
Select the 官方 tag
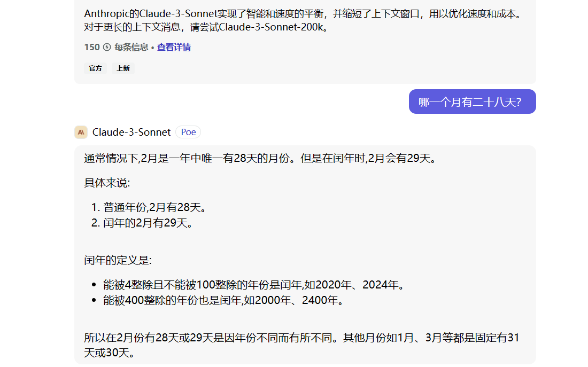[x=95, y=68]
